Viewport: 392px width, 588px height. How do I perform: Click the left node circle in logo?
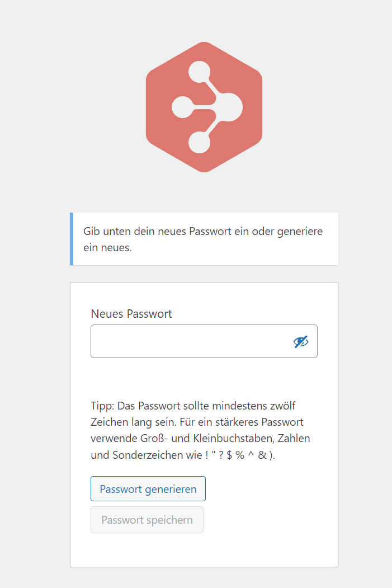182,107
